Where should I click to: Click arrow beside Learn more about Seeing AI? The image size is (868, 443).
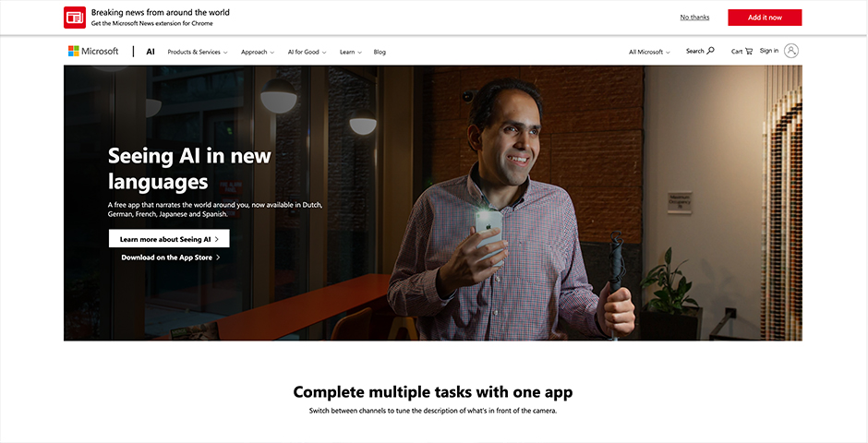(217, 239)
